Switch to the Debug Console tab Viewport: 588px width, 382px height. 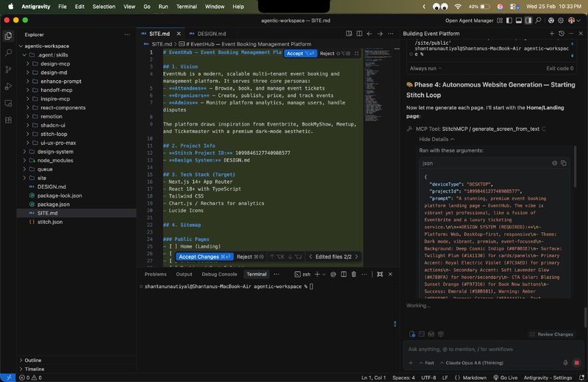219,275
